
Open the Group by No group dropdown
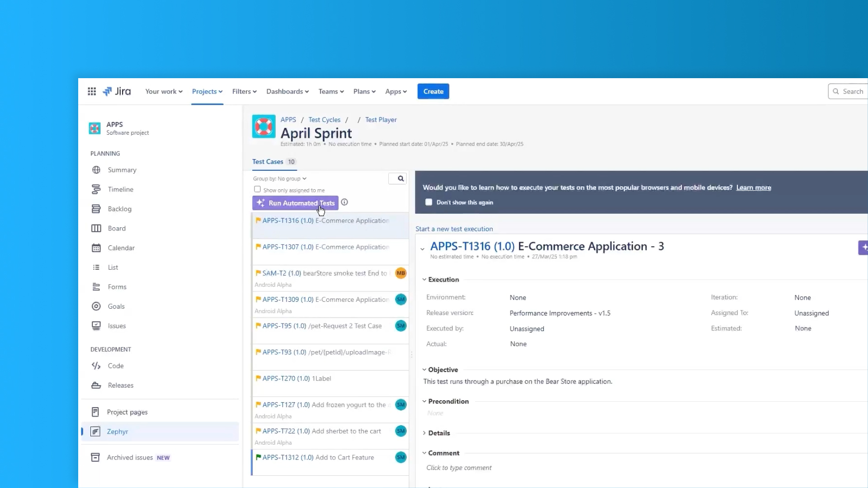click(x=279, y=178)
